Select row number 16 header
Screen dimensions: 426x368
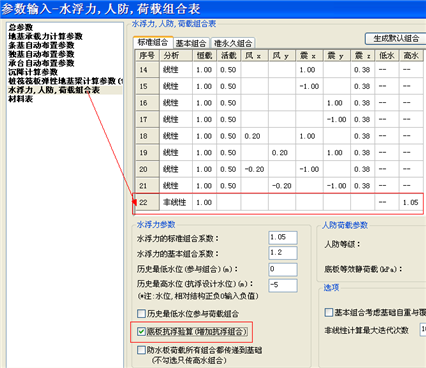tap(147, 103)
